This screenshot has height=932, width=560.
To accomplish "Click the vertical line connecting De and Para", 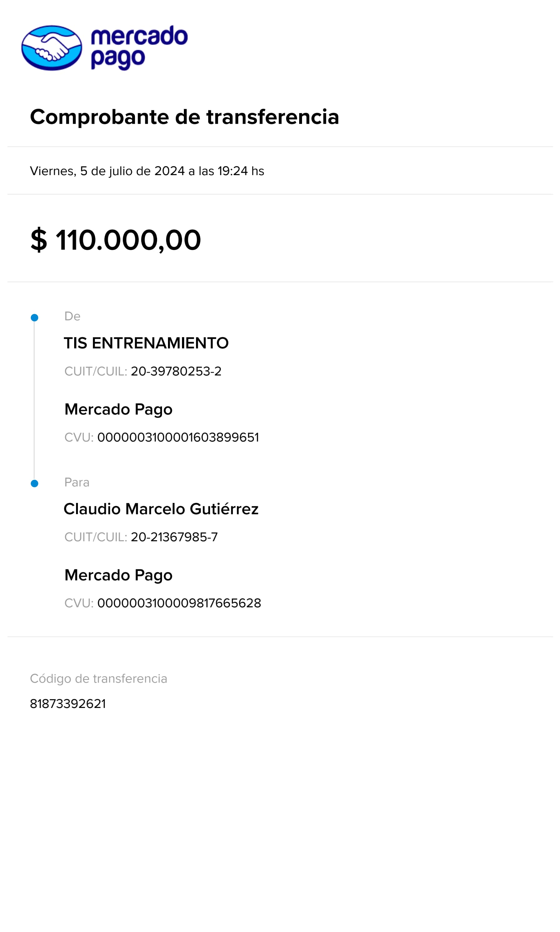I will pos(34,400).
